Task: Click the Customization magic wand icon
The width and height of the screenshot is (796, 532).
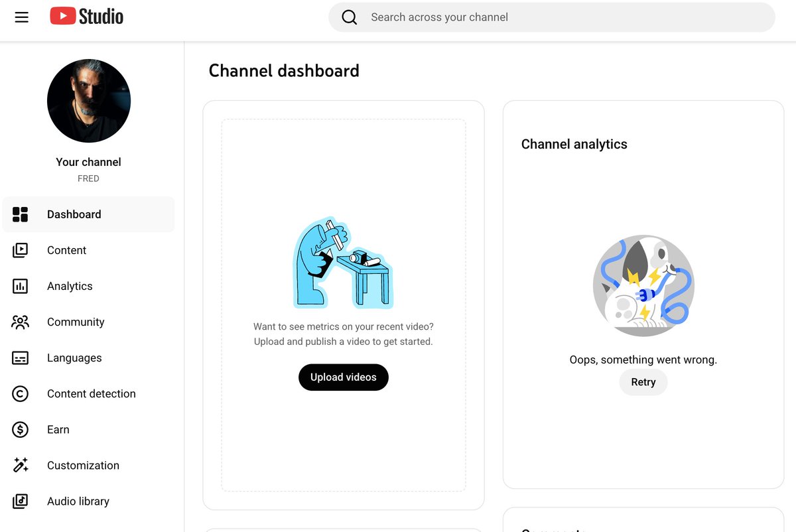Action: [21, 465]
